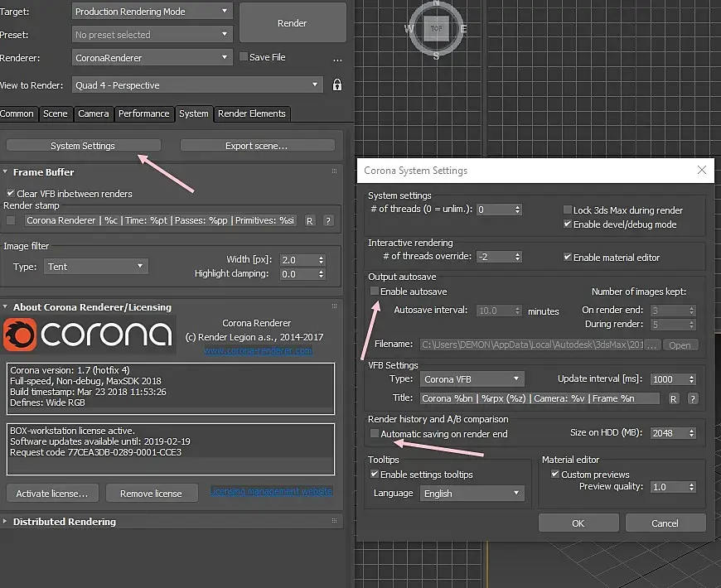Image resolution: width=721 pixels, height=588 pixels.
Task: Click the VFB title R reset button
Action: pos(674,398)
